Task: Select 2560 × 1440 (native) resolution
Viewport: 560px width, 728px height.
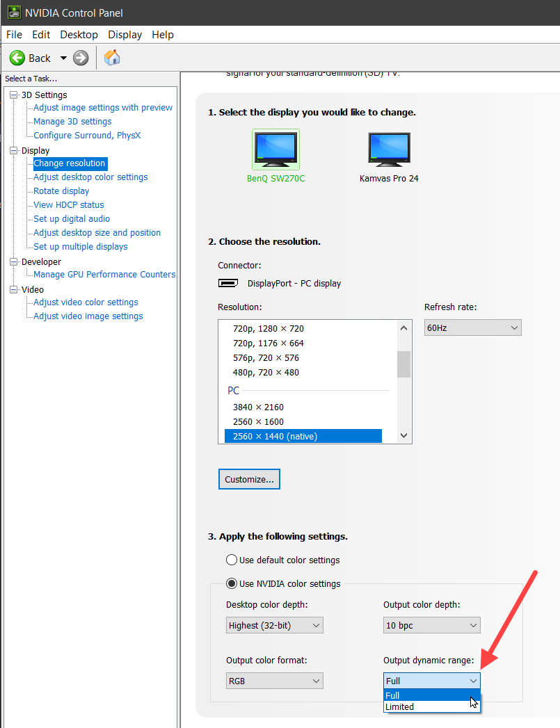Action: pos(303,437)
